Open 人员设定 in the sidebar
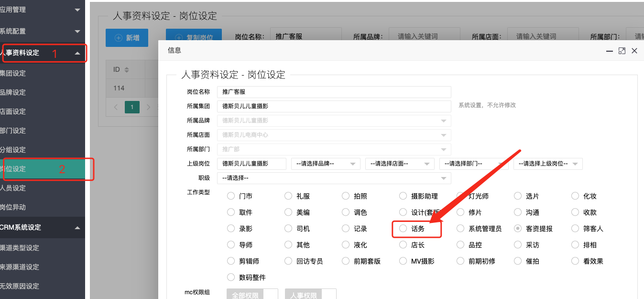The height and width of the screenshot is (299, 644). tap(13, 188)
